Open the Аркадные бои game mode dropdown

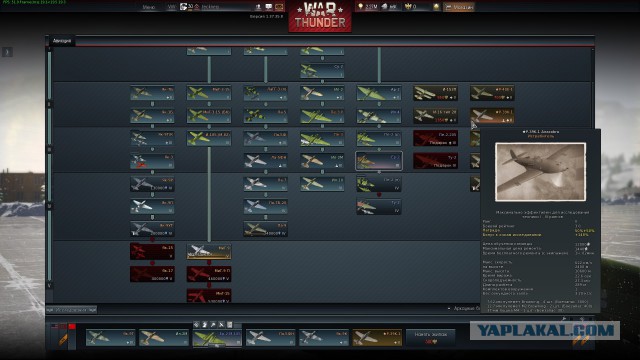[x=464, y=309]
